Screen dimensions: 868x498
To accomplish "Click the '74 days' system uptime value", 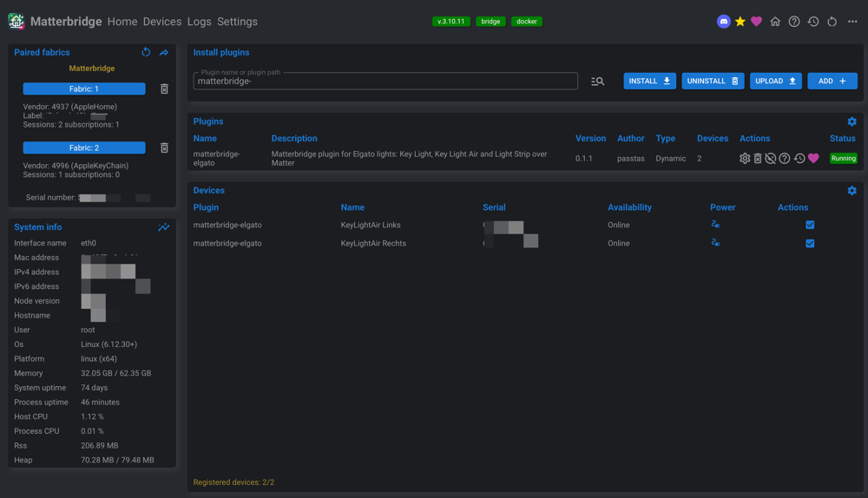I will click(94, 387).
